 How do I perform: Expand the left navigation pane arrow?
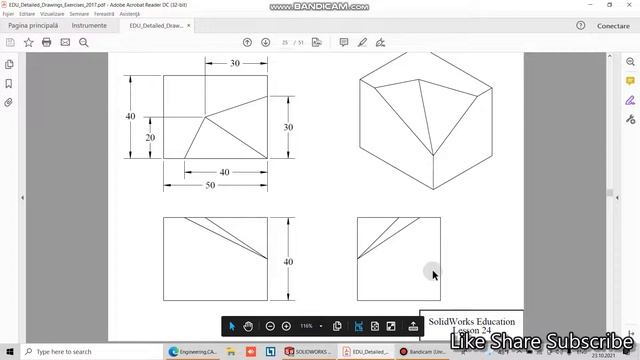click(x=22, y=198)
